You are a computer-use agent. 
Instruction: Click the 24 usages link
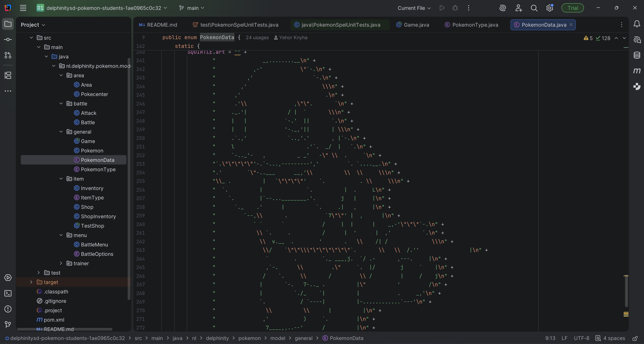click(x=257, y=38)
